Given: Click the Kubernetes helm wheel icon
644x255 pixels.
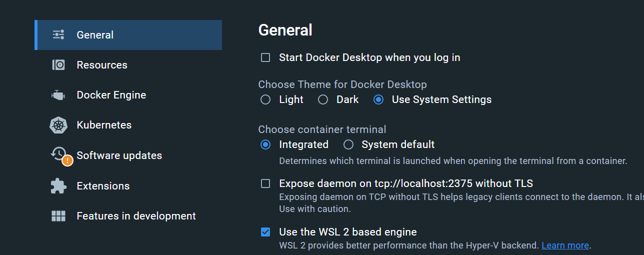Looking at the screenshot, I should coord(58,125).
